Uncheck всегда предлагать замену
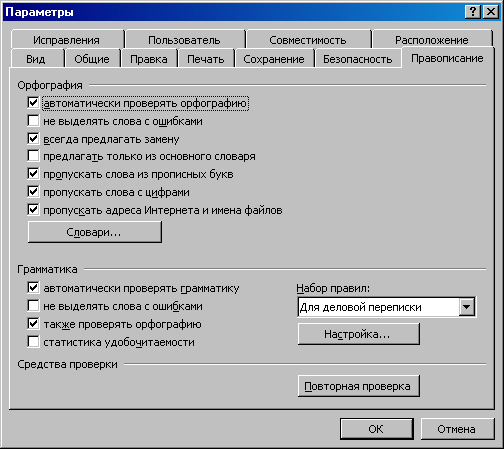504x449 pixels. tap(33, 139)
